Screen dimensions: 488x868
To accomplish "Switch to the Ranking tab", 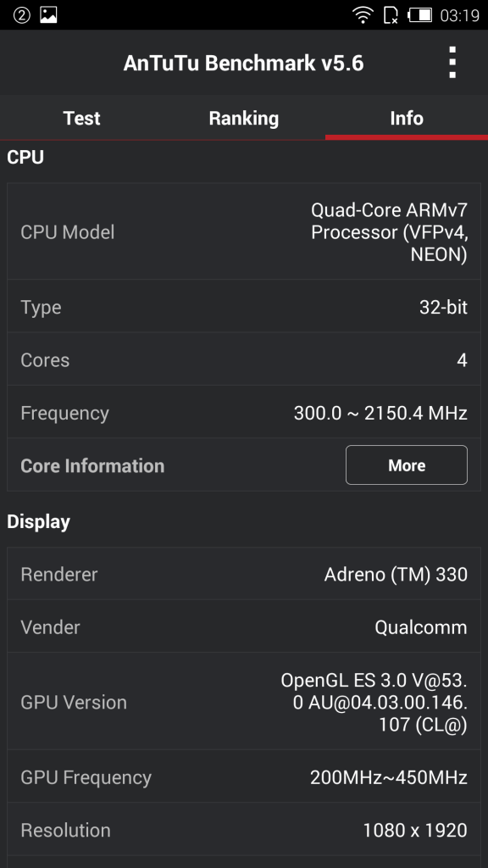I will [244, 118].
